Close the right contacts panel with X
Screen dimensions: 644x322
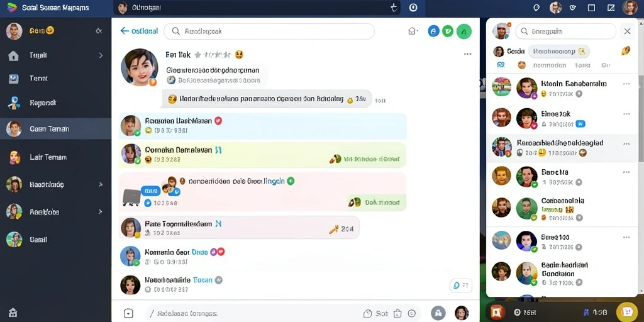(x=627, y=31)
